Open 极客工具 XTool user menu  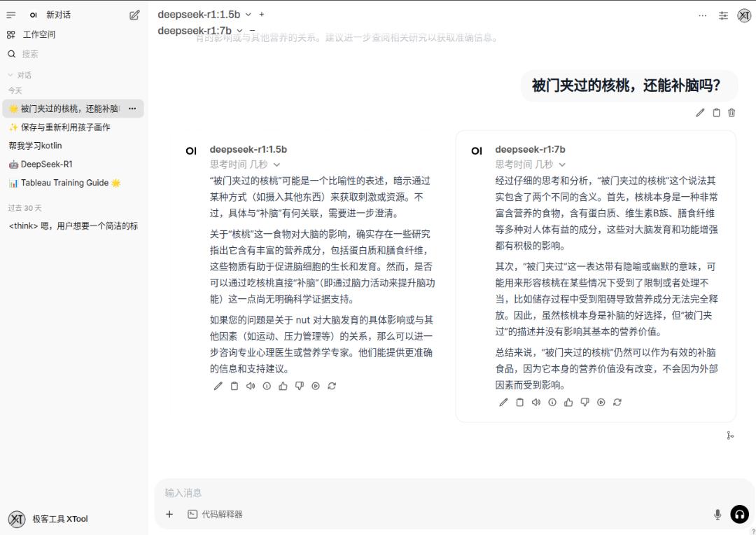tap(48, 519)
